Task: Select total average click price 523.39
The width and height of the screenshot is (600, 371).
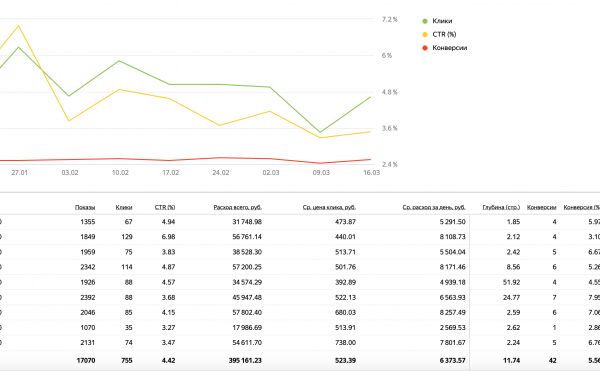Action: (345, 361)
